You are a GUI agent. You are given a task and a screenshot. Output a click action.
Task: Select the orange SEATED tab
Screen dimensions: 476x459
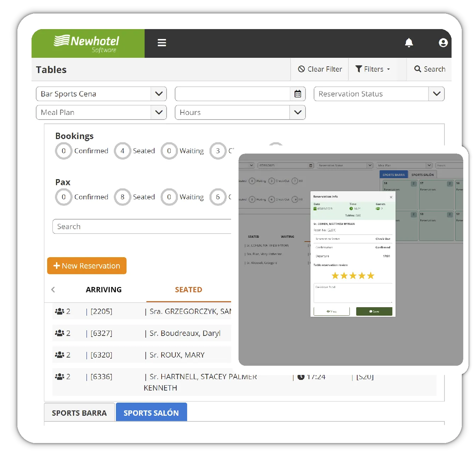tap(189, 290)
